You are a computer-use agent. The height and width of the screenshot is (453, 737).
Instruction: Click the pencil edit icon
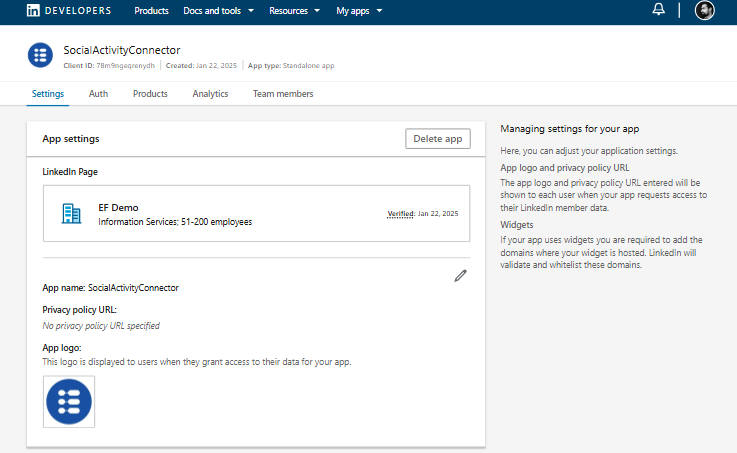(460, 275)
